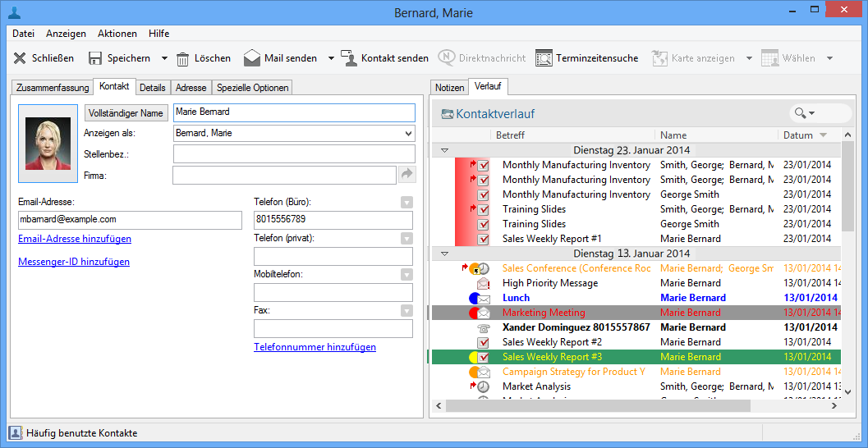Click the Monthly Manufacturing Inventory row by George Smith
This screenshot has width=868, height=448.
[x=636, y=194]
